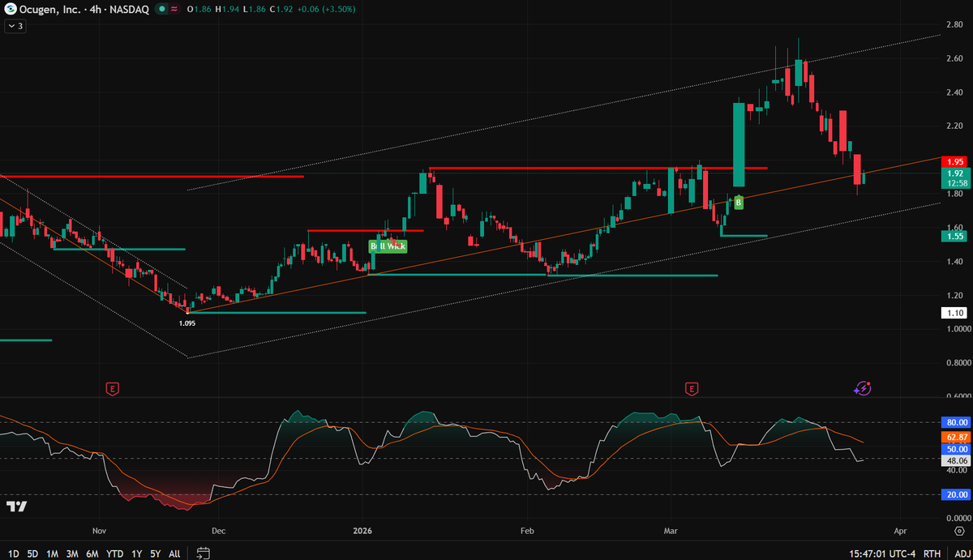Click the white 1.10 price label
The height and width of the screenshot is (560, 973).
[955, 312]
